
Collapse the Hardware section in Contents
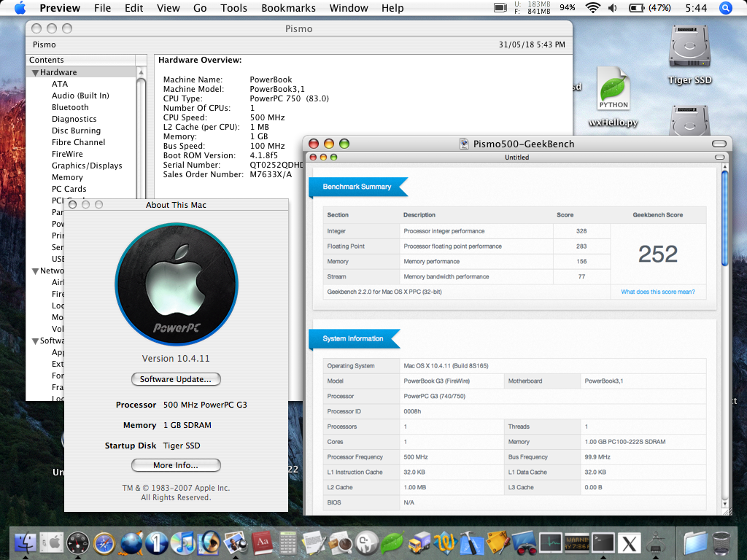(x=35, y=73)
